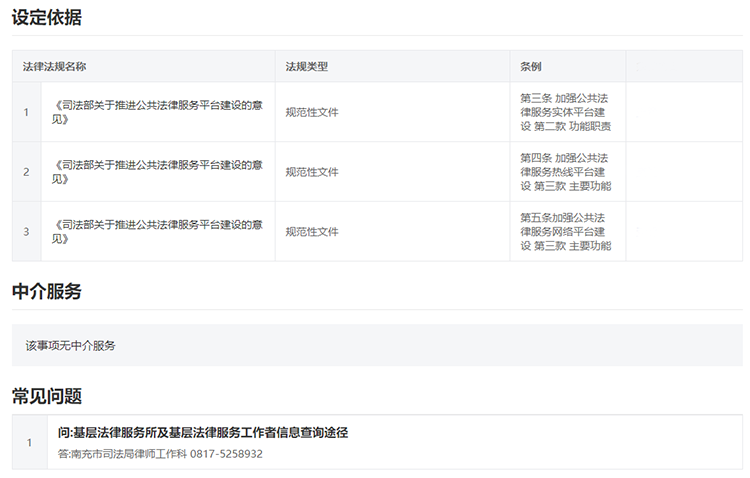
Task: Click the 常见问题 section heading
Action: click(47, 395)
